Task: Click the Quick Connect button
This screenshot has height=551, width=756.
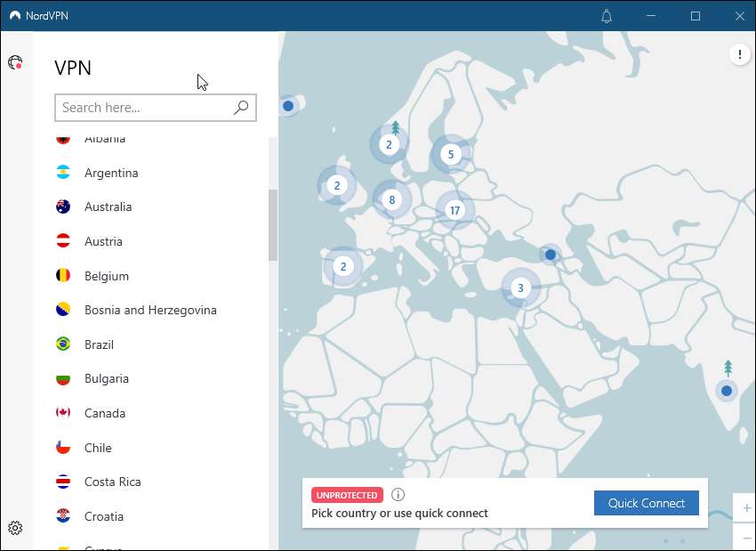Action: (x=646, y=503)
